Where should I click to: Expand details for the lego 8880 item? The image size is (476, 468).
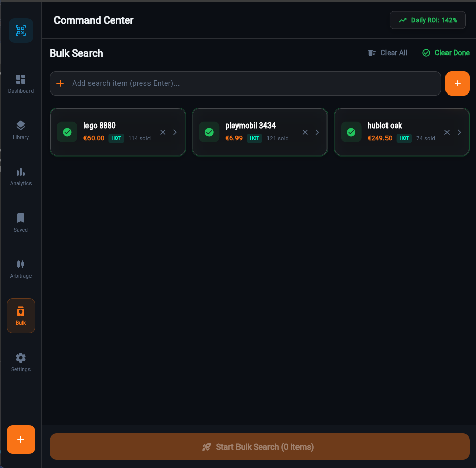click(175, 132)
